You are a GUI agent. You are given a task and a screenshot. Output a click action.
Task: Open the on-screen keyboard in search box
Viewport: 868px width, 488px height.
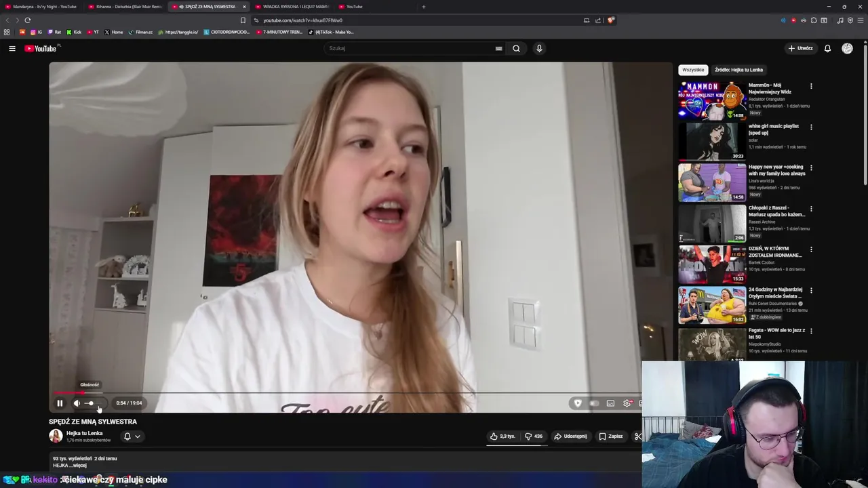(499, 48)
